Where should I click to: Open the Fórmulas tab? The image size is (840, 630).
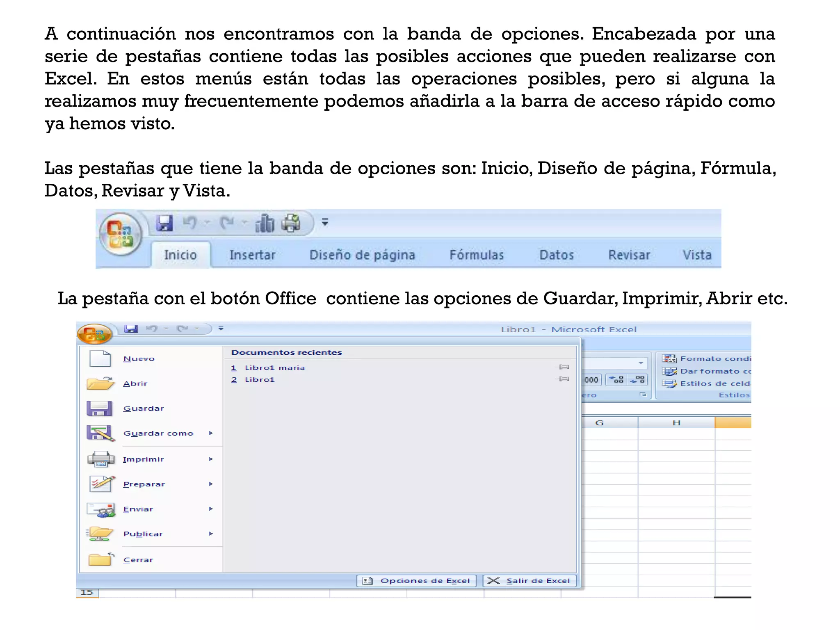click(x=476, y=255)
